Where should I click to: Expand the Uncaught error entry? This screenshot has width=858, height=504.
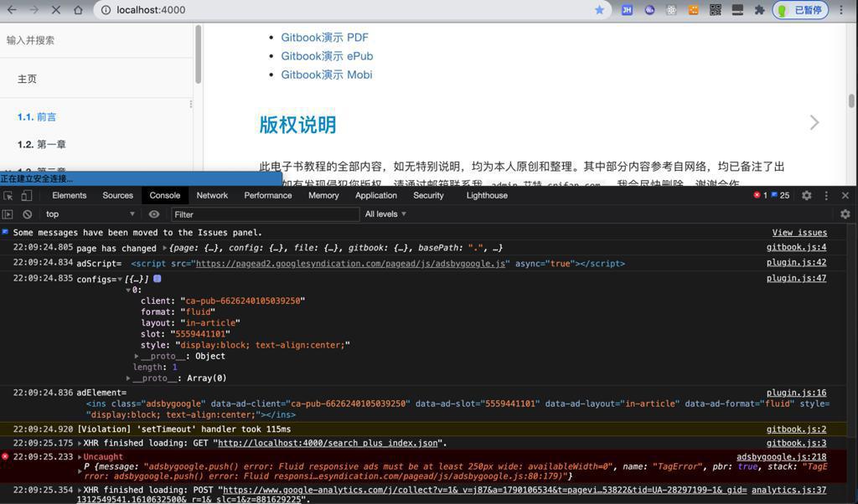point(80,457)
